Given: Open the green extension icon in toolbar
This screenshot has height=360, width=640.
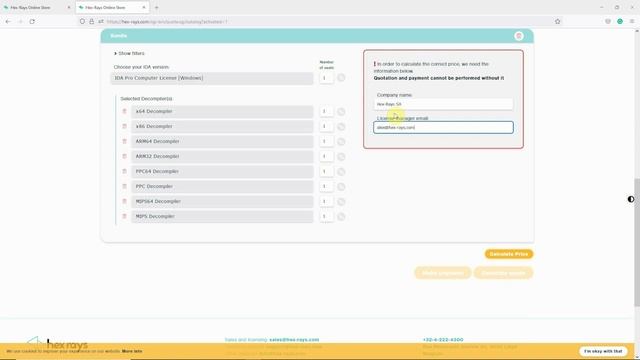Looking at the screenshot, I should (620, 21).
